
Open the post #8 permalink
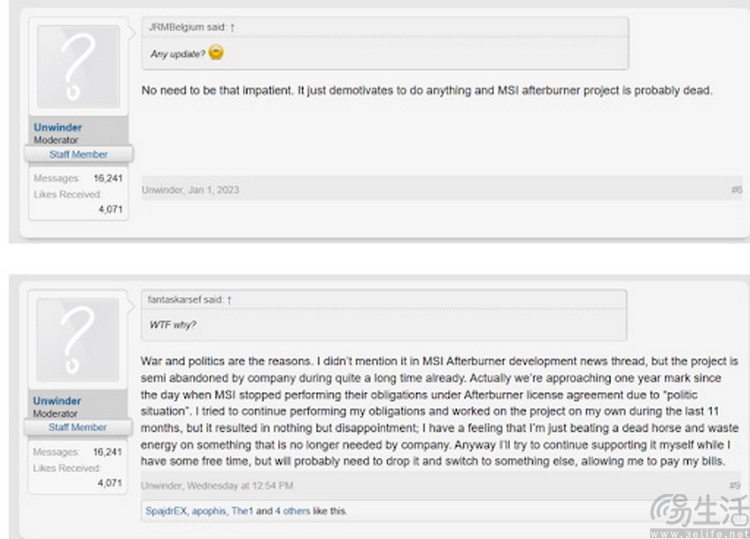[735, 190]
